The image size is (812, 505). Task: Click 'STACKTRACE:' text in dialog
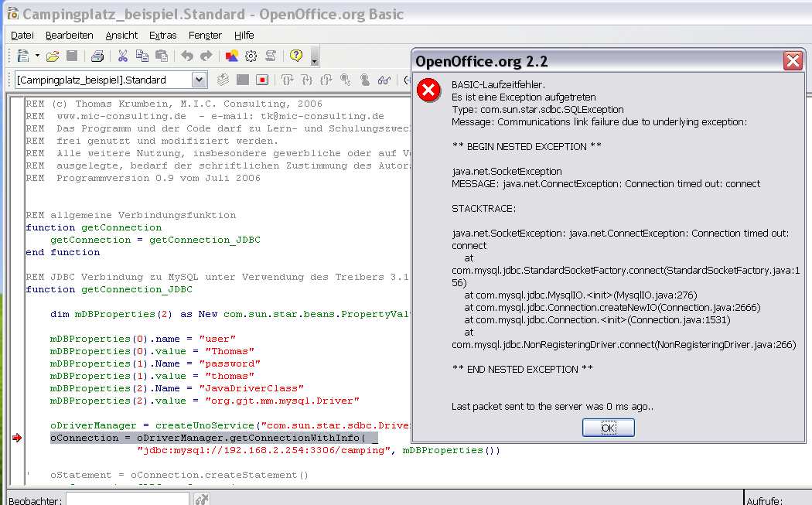click(x=483, y=209)
